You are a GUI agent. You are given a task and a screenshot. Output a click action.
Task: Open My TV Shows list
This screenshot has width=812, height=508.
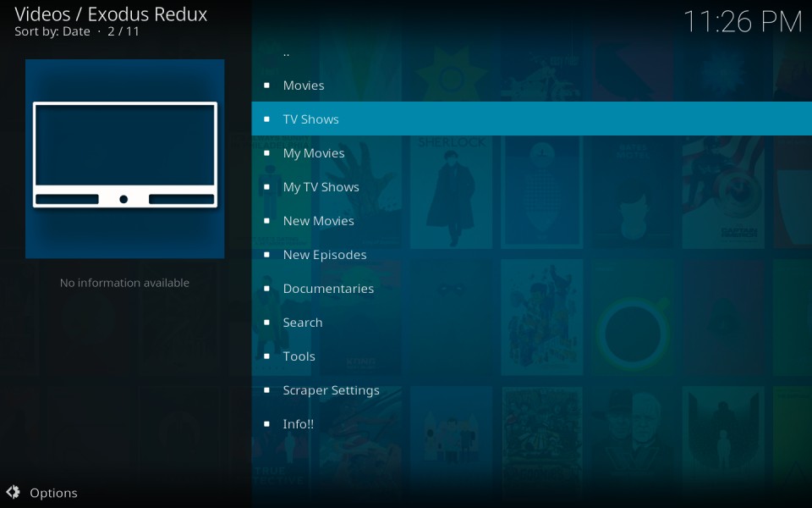531,186
